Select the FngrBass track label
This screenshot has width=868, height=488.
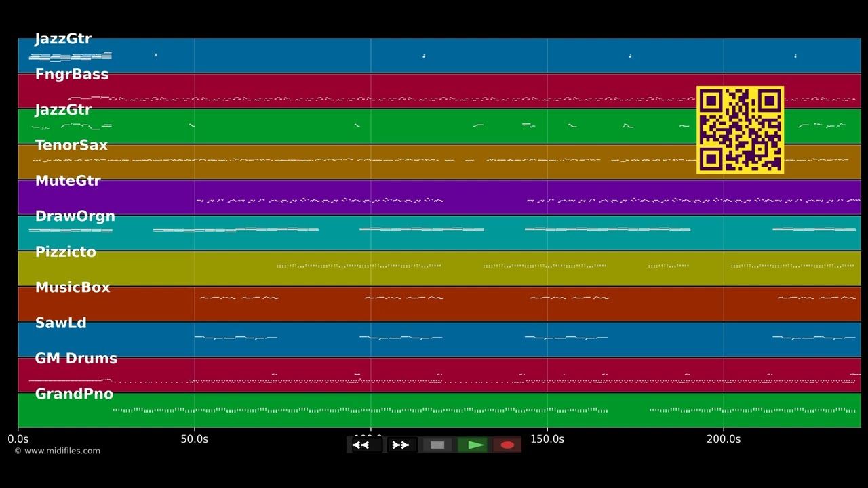(x=72, y=75)
